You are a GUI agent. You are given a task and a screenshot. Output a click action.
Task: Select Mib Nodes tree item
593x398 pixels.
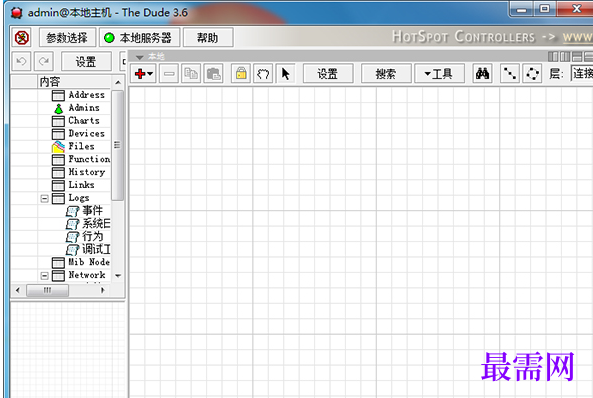[x=89, y=262]
